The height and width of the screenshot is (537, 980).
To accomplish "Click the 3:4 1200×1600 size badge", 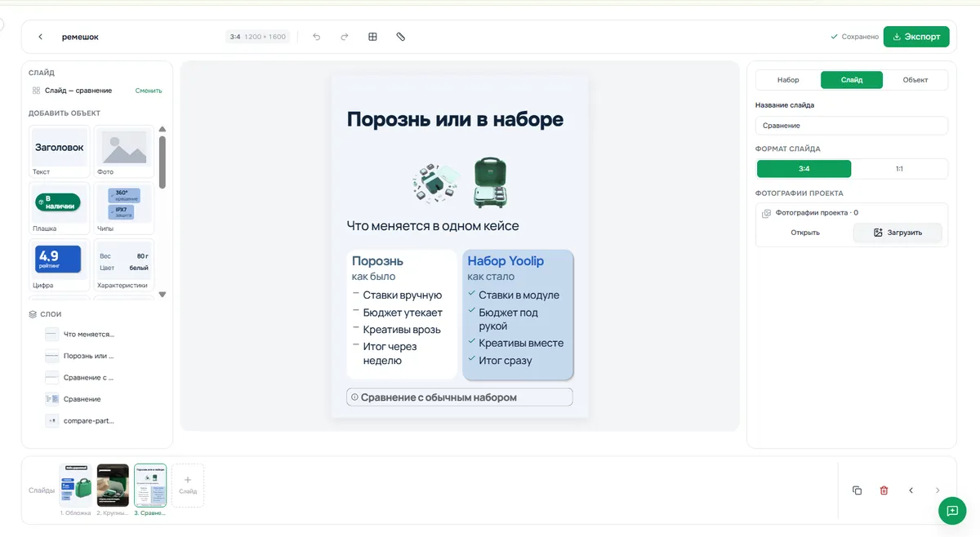I will pyautogui.click(x=258, y=37).
